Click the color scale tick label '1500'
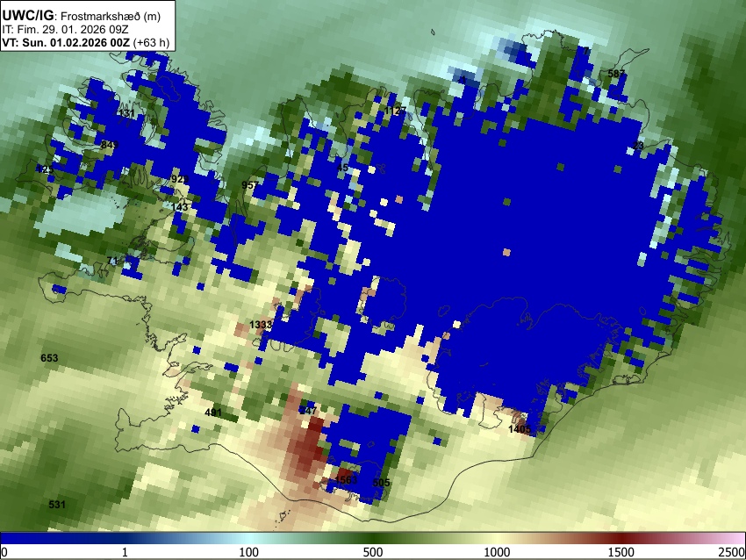Viewport: 746px width, 560px height. click(x=621, y=552)
